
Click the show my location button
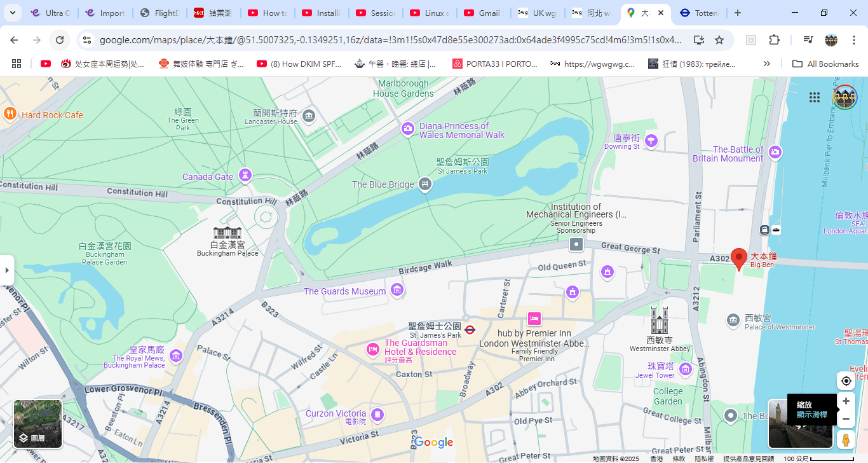(846, 381)
